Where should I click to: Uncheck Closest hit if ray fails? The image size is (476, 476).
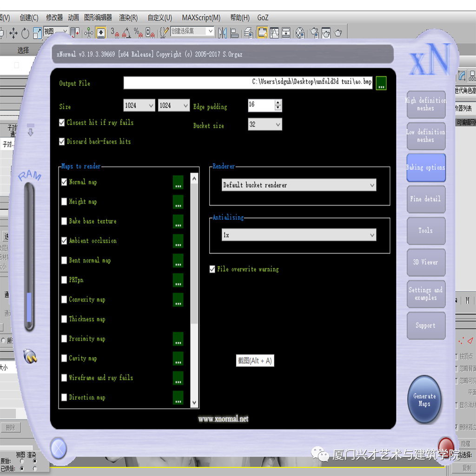click(62, 123)
